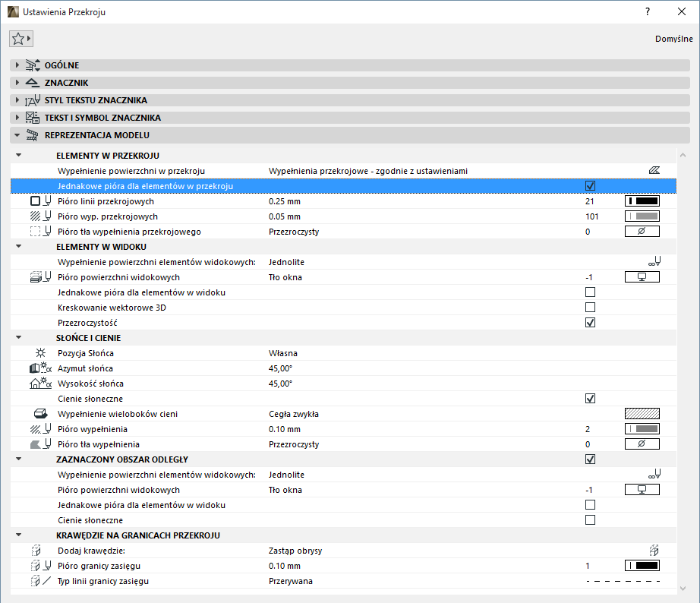The image size is (700, 603).
Task: Click the Pozycja Słońca sun icon
Action: [41, 353]
